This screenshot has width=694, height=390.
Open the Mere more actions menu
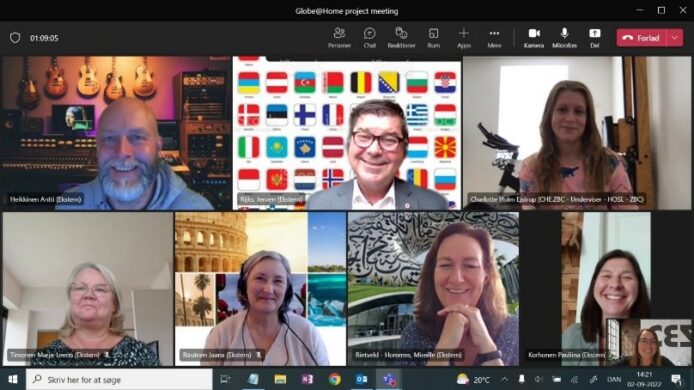tap(494, 38)
